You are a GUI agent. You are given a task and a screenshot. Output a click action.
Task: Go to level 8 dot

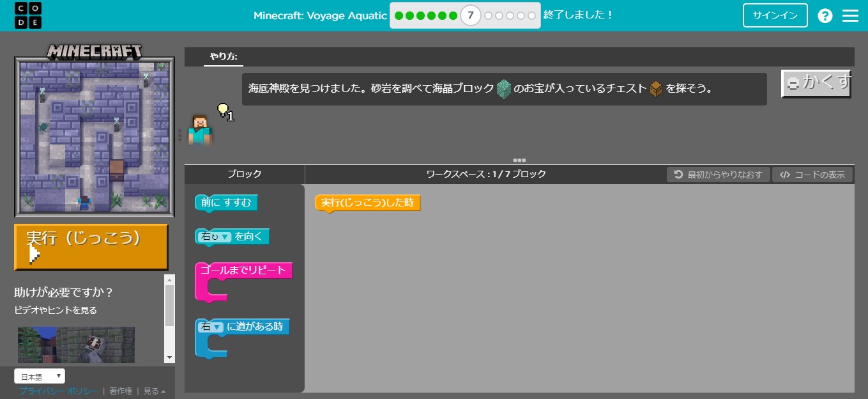[489, 15]
